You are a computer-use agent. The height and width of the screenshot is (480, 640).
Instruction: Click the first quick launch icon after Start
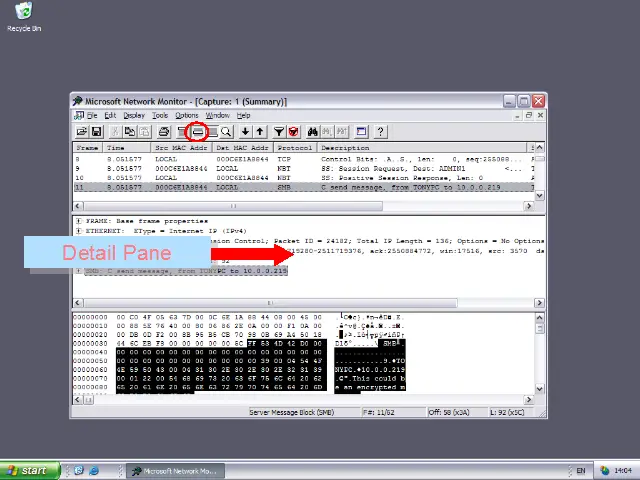(79, 471)
